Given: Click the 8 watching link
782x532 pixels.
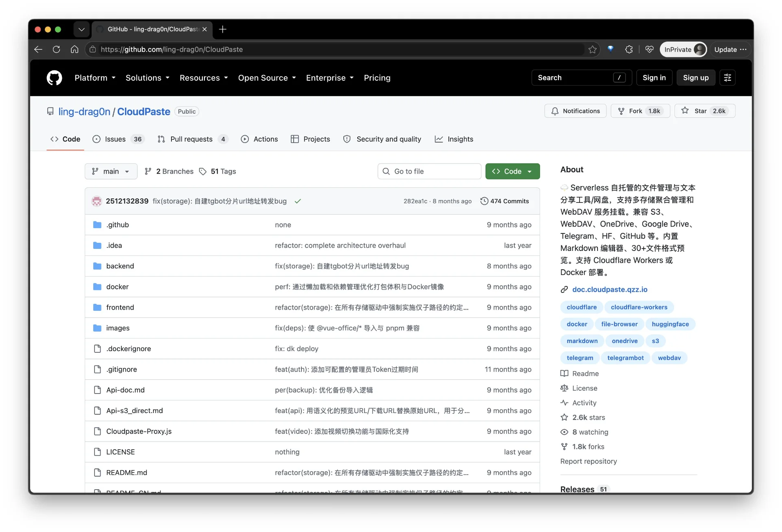Looking at the screenshot, I should click(x=584, y=432).
